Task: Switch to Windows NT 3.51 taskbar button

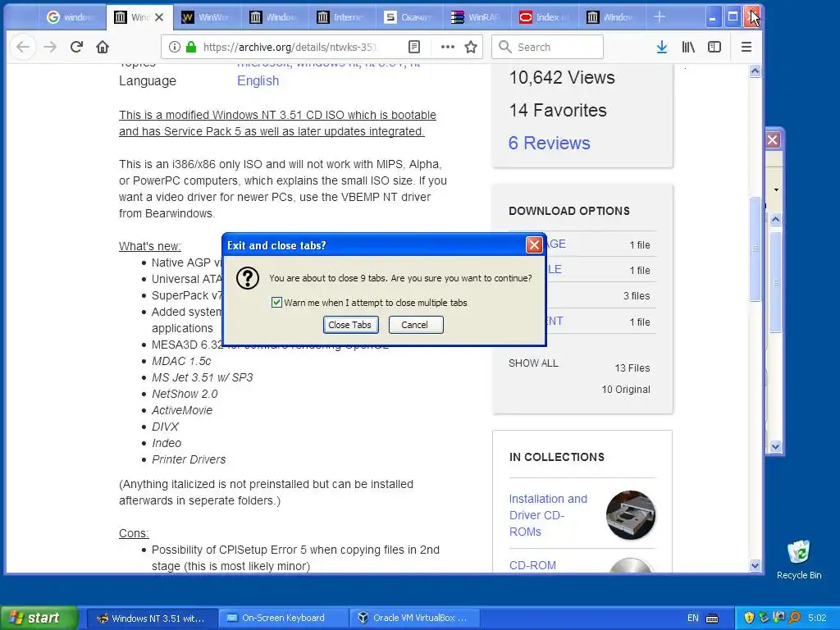Action: coord(152,618)
